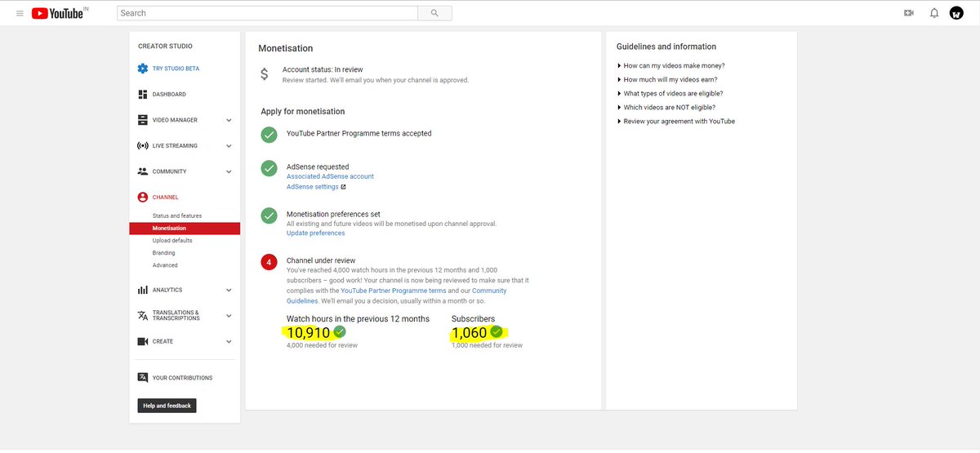The image size is (980, 453).
Task: Click the Create camera icon in sidebar
Action: pos(143,341)
